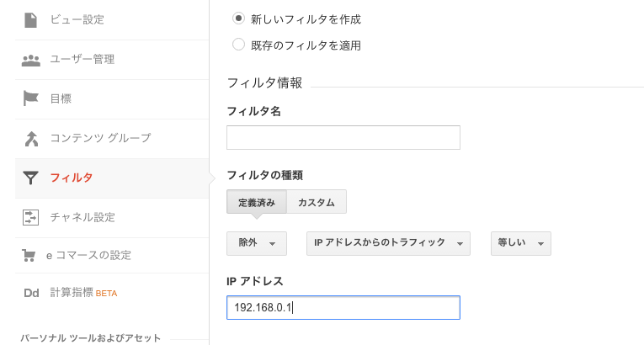644x345 pixels.
Task: Open IP アドレスからのトラフィック dropdown
Action: point(388,243)
